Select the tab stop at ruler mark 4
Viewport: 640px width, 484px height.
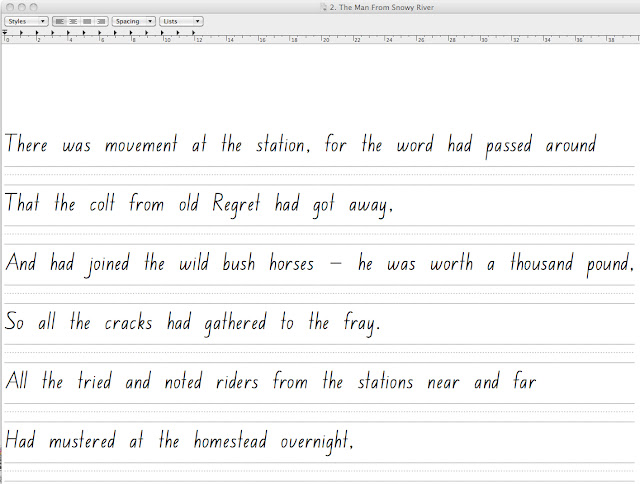[68, 33]
